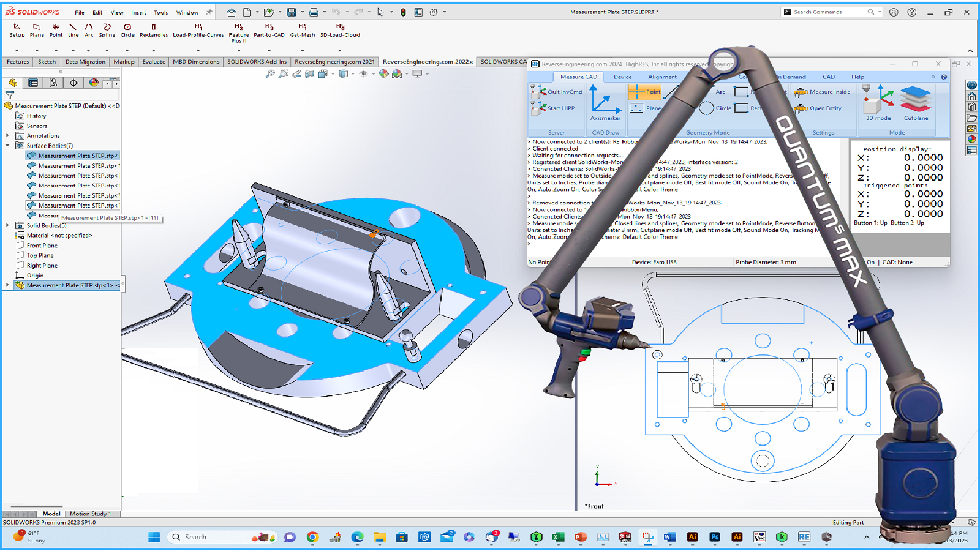Expand the Solid Bodies(5) folder
Image resolution: width=980 pixels, height=551 pixels.
click(x=7, y=225)
